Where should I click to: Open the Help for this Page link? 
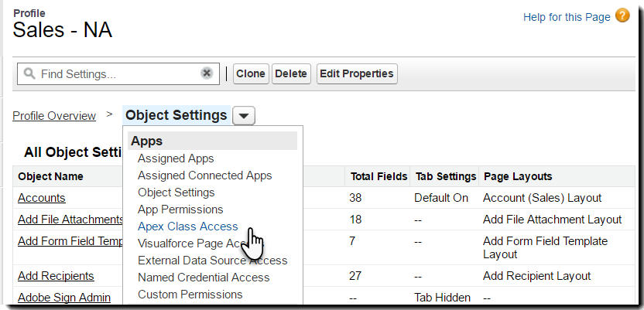(567, 16)
